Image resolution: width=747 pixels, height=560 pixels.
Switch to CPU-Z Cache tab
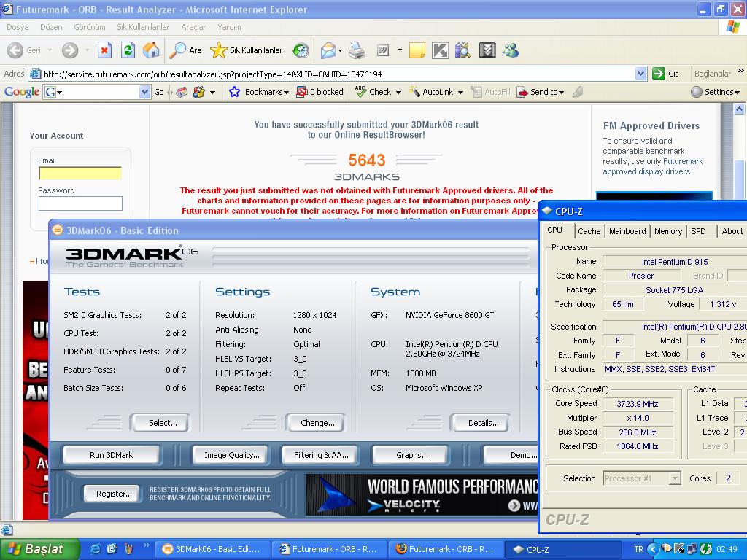[x=589, y=231]
